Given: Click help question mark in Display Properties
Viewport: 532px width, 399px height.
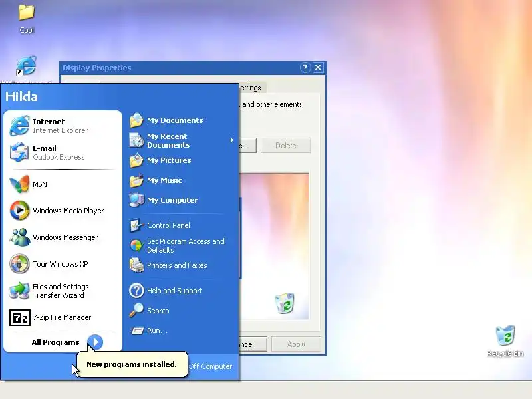Looking at the screenshot, I should 305,68.
